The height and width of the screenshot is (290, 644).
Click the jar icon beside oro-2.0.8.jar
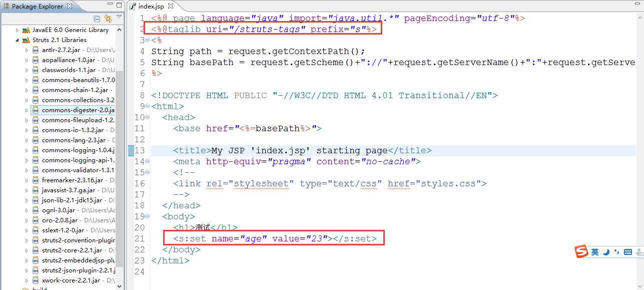[36, 220]
